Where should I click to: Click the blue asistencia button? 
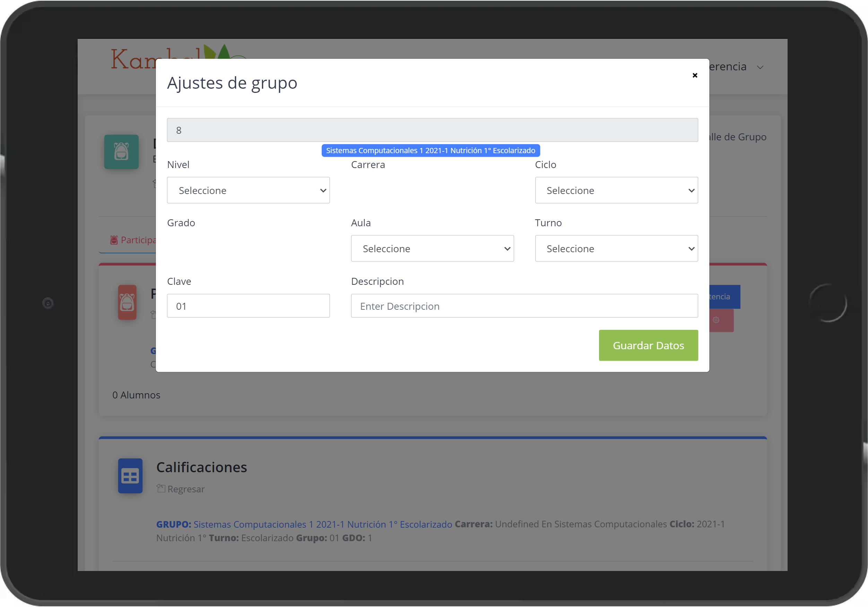point(724,297)
